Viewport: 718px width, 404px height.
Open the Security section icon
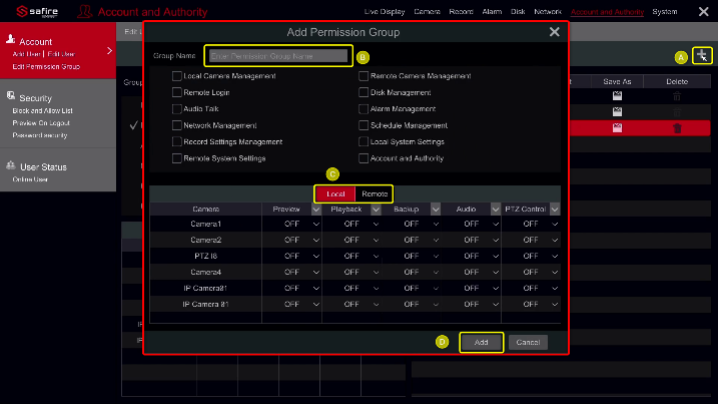click(10, 98)
